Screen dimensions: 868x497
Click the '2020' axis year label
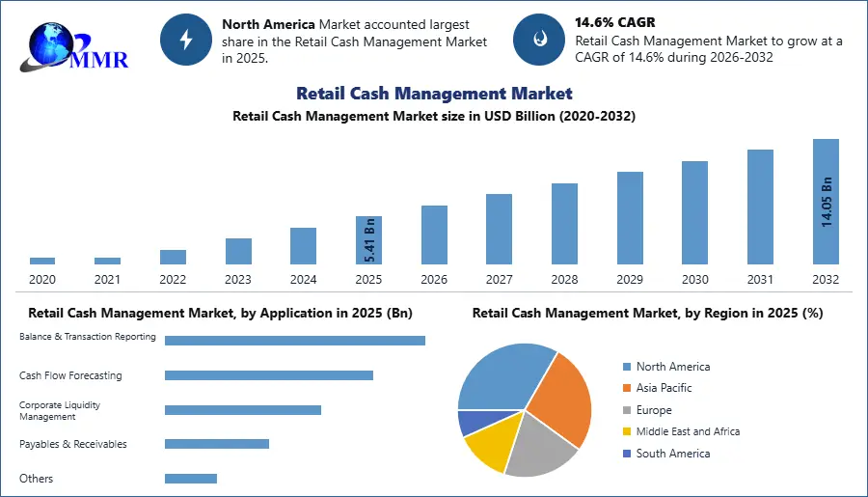[42, 280]
